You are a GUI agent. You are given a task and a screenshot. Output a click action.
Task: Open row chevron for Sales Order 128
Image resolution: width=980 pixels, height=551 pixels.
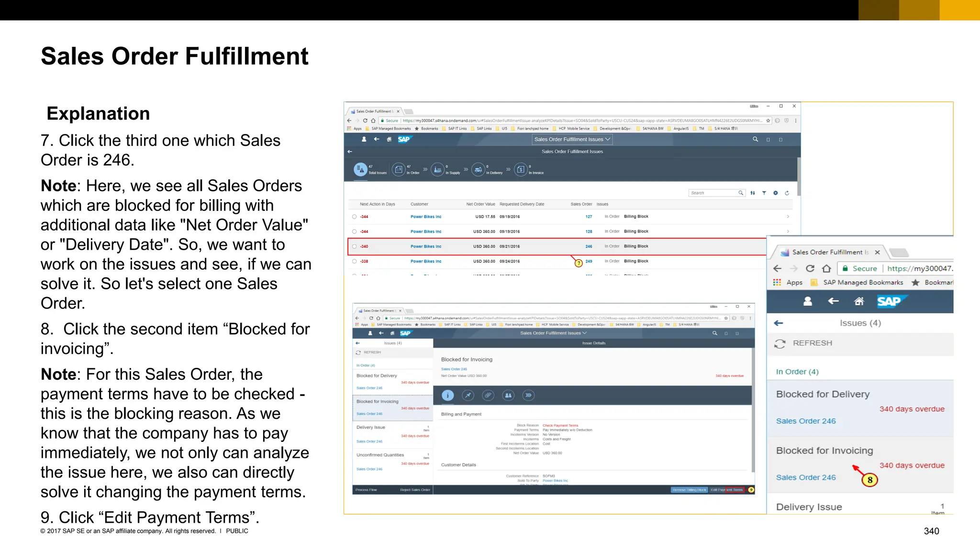point(788,231)
